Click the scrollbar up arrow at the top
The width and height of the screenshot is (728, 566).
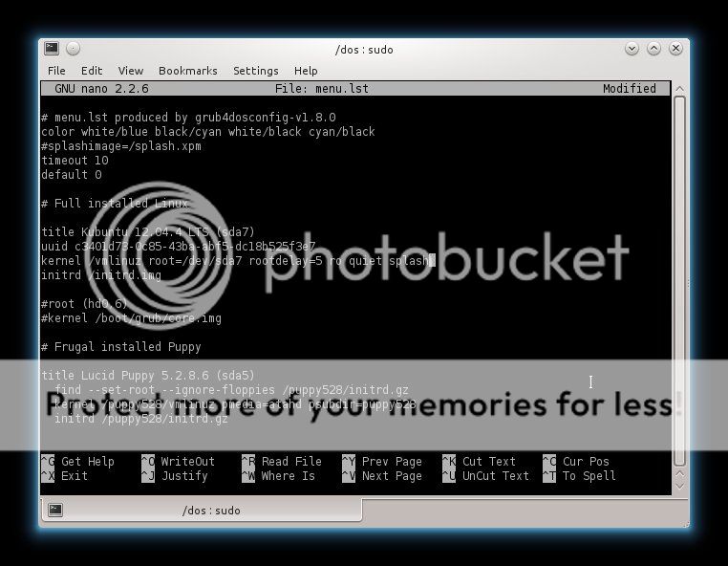[679, 89]
